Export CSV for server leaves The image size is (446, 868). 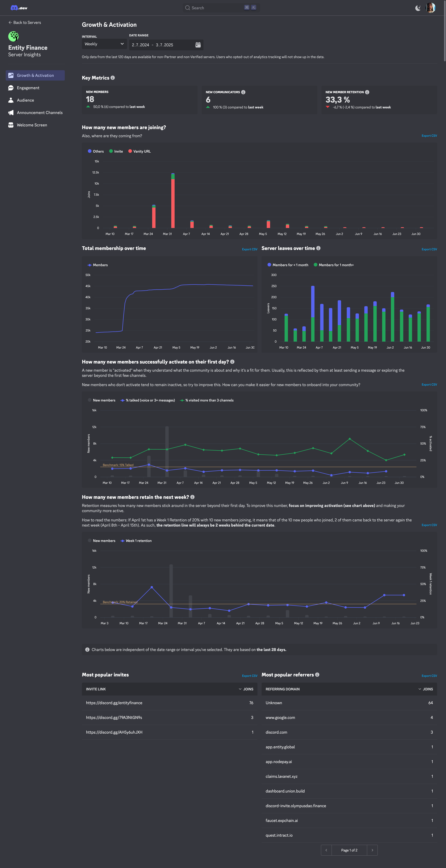pyautogui.click(x=429, y=249)
